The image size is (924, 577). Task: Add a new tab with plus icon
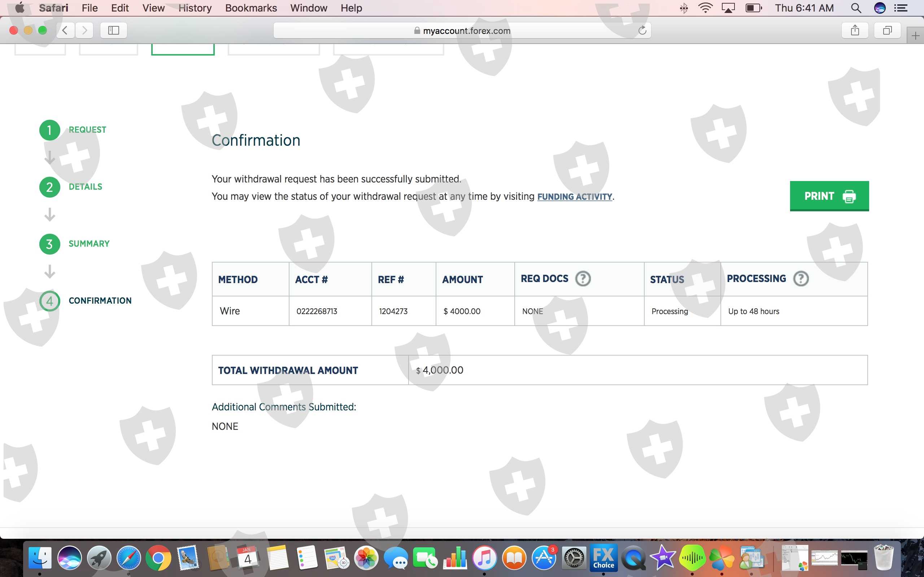[x=915, y=36]
